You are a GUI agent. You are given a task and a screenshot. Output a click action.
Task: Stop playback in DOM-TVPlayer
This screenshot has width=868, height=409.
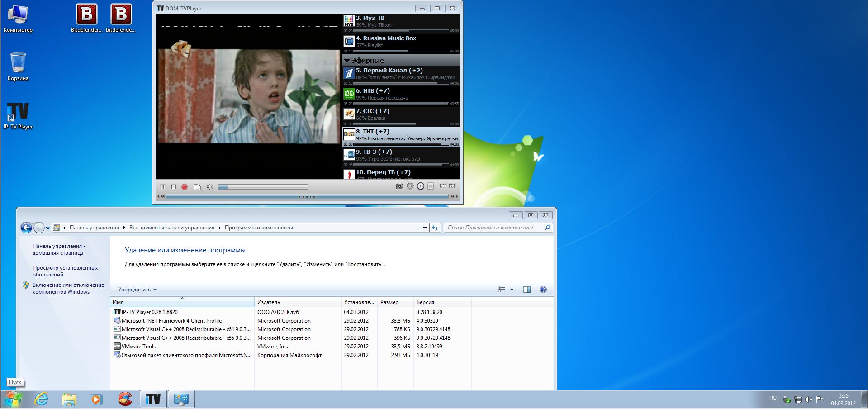[x=174, y=187]
